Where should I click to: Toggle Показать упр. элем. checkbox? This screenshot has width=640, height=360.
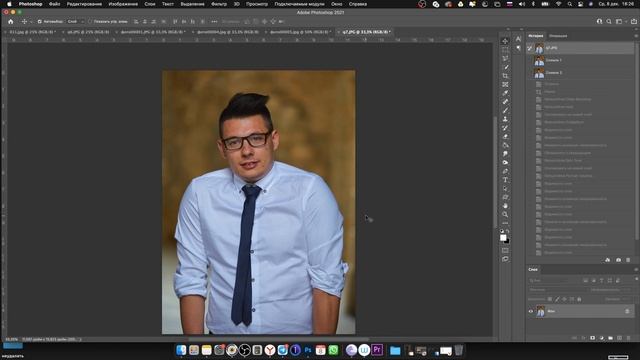(x=90, y=21)
